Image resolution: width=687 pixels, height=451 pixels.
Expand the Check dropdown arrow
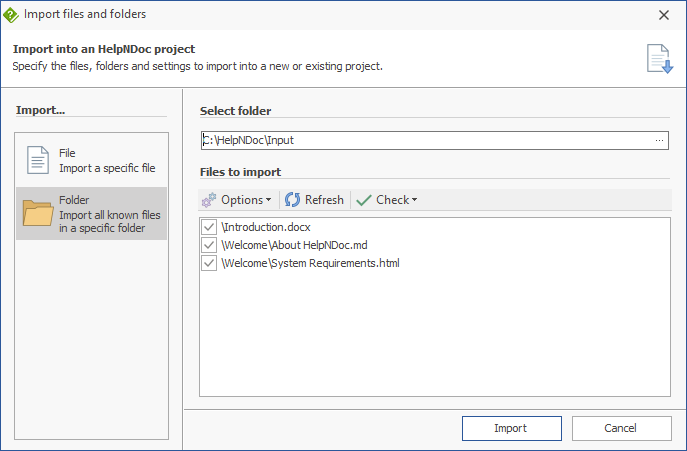(x=414, y=200)
